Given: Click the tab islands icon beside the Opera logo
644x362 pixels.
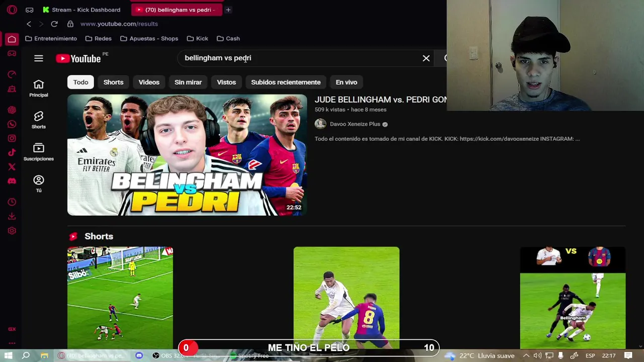Looking at the screenshot, I should 30,10.
